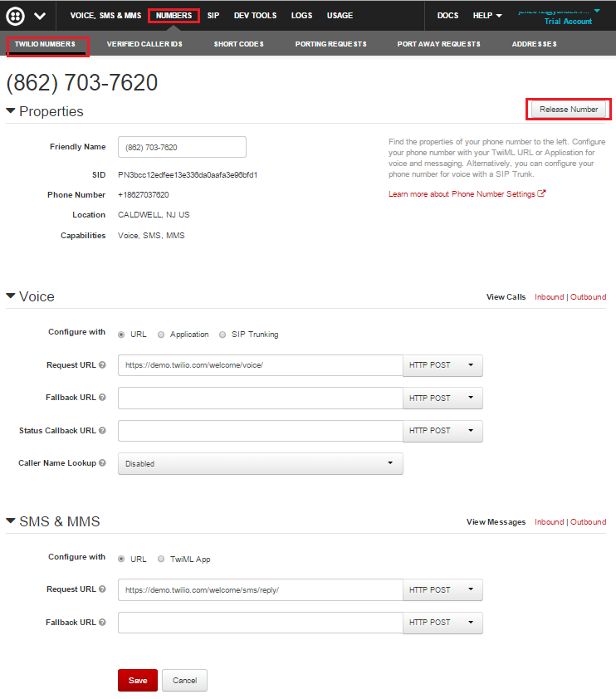Click help icon beside SMS Fallback URL
This screenshot has height=699, width=616.
click(102, 622)
